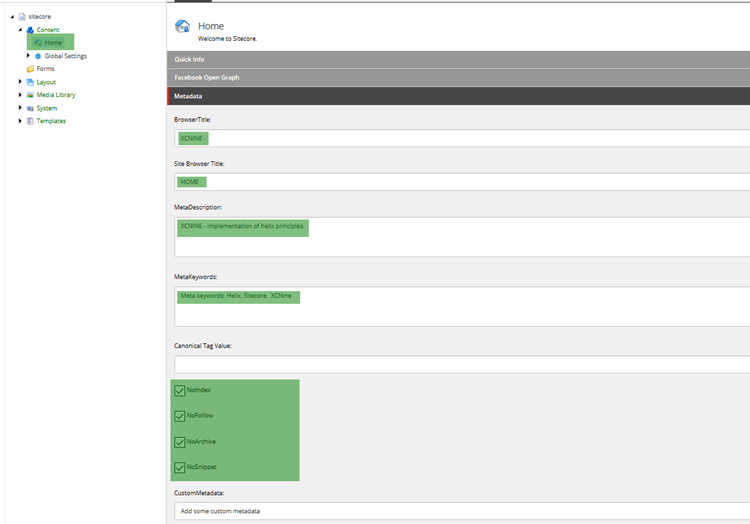Expand the Media Library node arrow
This screenshot has height=524, width=750.
point(20,95)
